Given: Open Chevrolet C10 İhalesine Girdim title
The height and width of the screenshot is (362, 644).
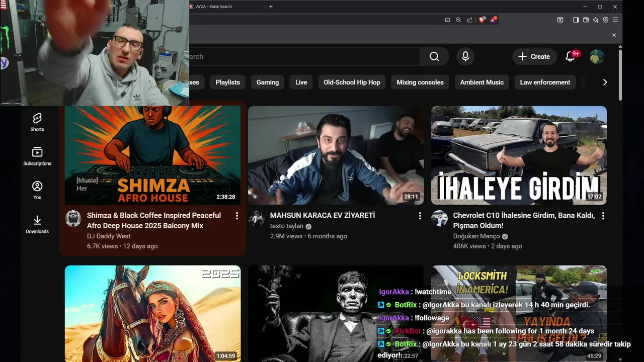Looking at the screenshot, I should pyautogui.click(x=524, y=221).
